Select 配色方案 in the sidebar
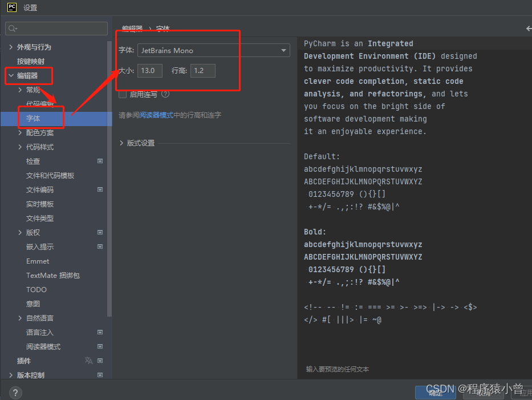The image size is (532, 400). 41,132
